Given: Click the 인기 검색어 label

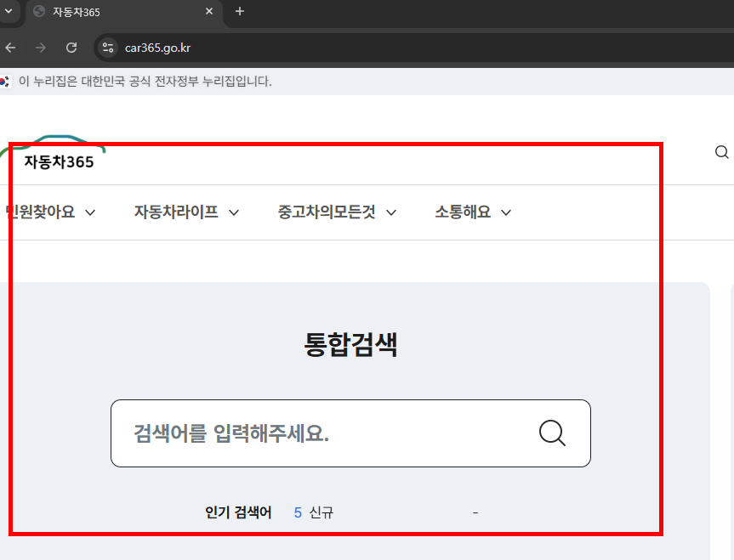Looking at the screenshot, I should point(239,512).
